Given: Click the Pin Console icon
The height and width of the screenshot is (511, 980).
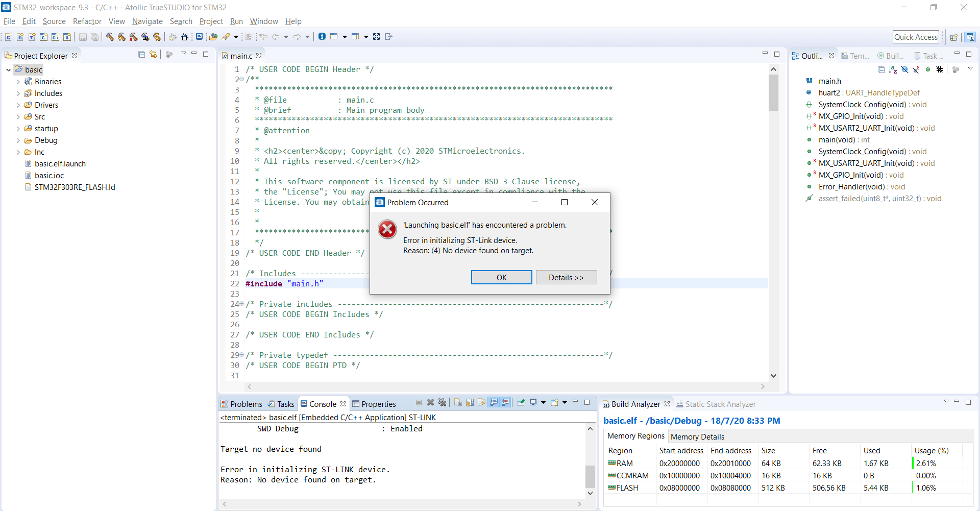Looking at the screenshot, I should 521,403.
